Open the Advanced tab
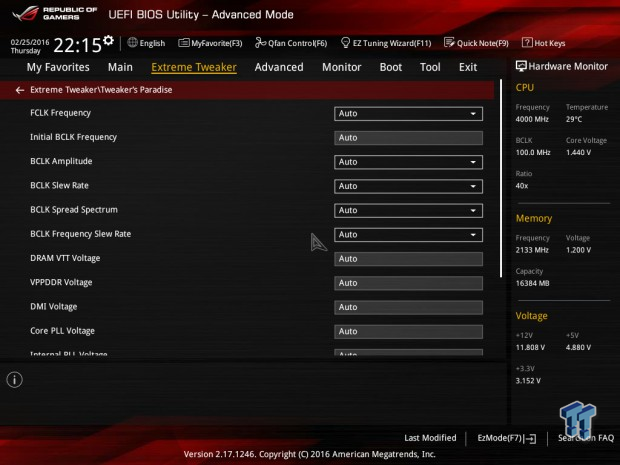Image resolution: width=620 pixels, height=465 pixels. coord(279,67)
